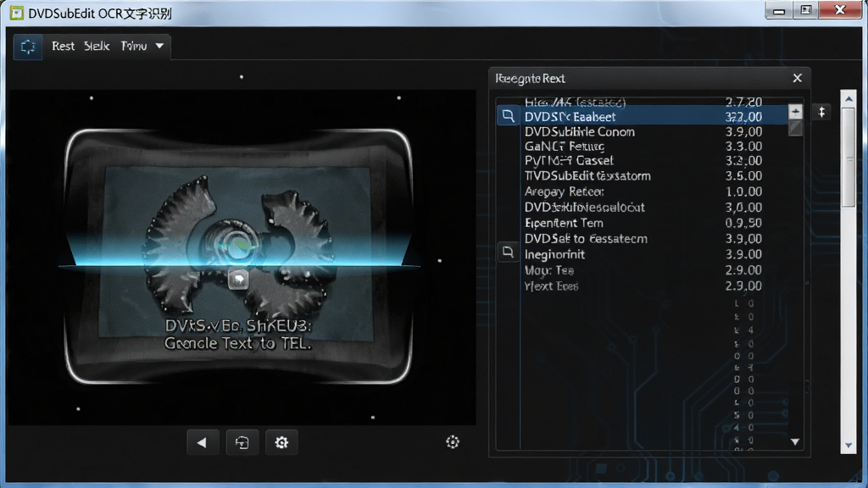The height and width of the screenshot is (488, 868).
Task: Select the Ineginorinit row text
Action: pos(554,254)
